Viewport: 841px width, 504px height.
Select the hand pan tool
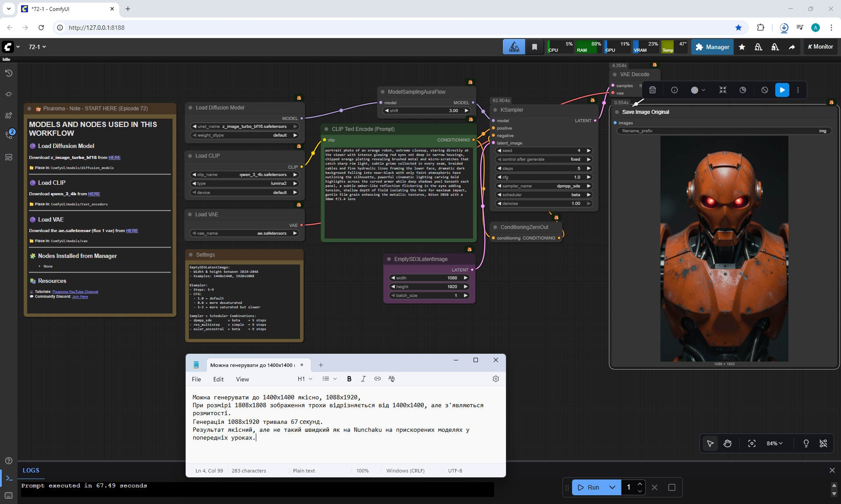click(727, 444)
